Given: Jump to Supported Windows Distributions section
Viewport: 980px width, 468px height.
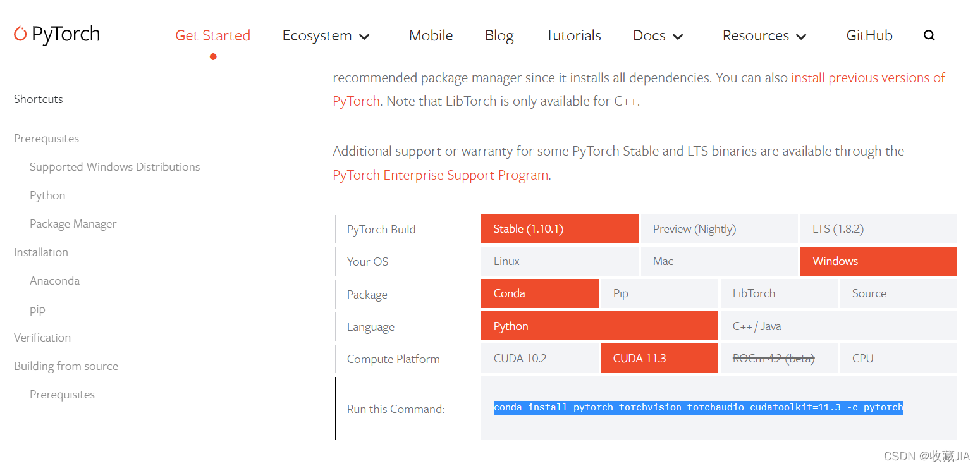Looking at the screenshot, I should coord(114,167).
